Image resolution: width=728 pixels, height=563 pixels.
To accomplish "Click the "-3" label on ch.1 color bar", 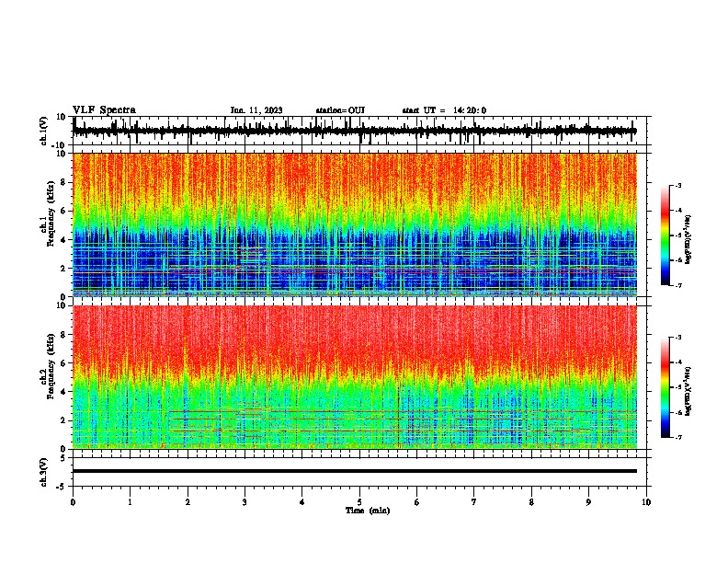I will (677, 185).
